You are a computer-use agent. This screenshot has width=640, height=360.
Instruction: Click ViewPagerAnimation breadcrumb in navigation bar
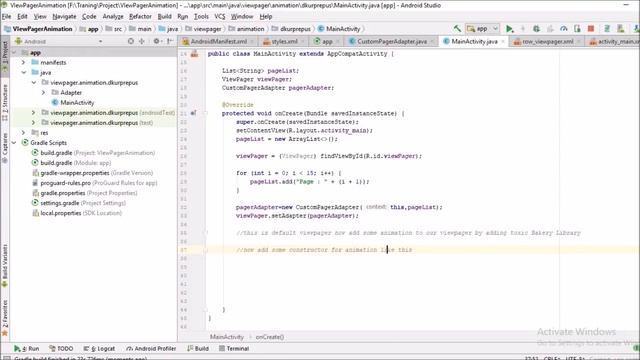tap(42, 29)
